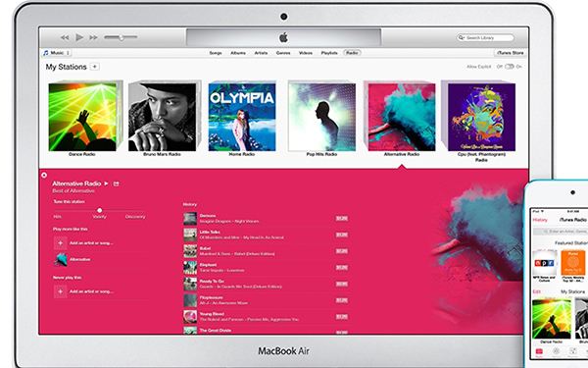Viewport: 588px width, 368px height.
Task: Click the magnifier icon in Search Library
Action: 462,38
